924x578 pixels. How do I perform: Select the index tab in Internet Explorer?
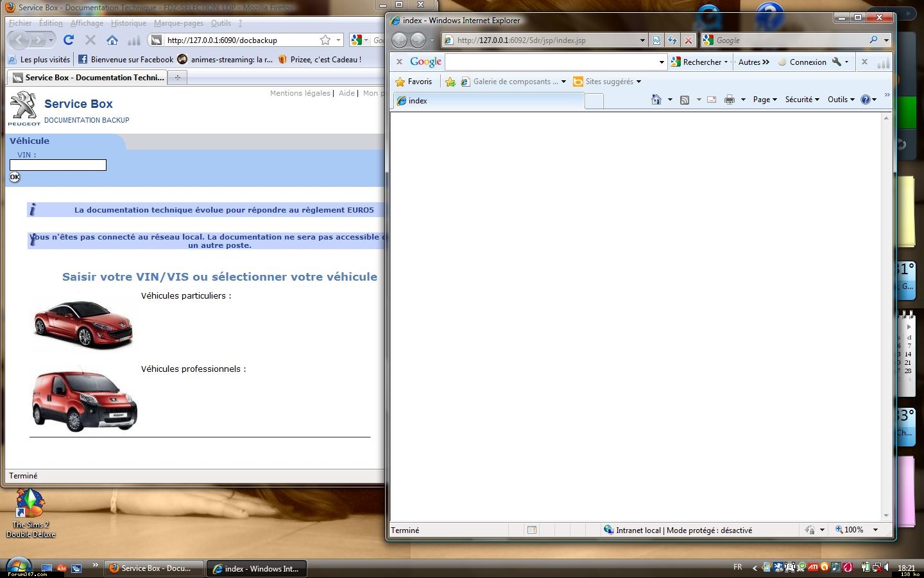pos(489,101)
